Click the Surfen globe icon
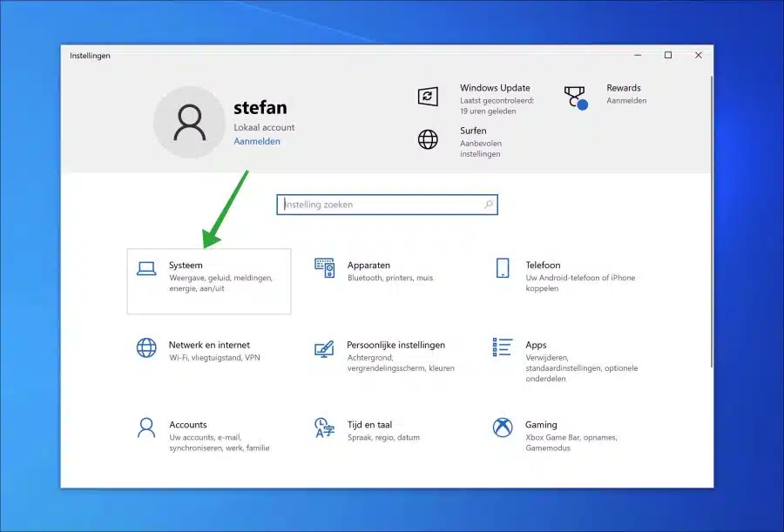The height and width of the screenshot is (532, 784). (x=428, y=139)
